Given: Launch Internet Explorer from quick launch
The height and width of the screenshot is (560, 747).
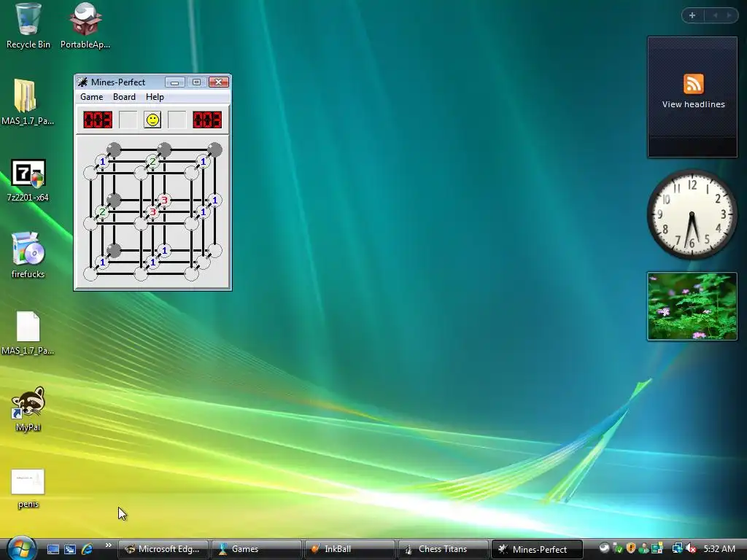Looking at the screenshot, I should 87,549.
